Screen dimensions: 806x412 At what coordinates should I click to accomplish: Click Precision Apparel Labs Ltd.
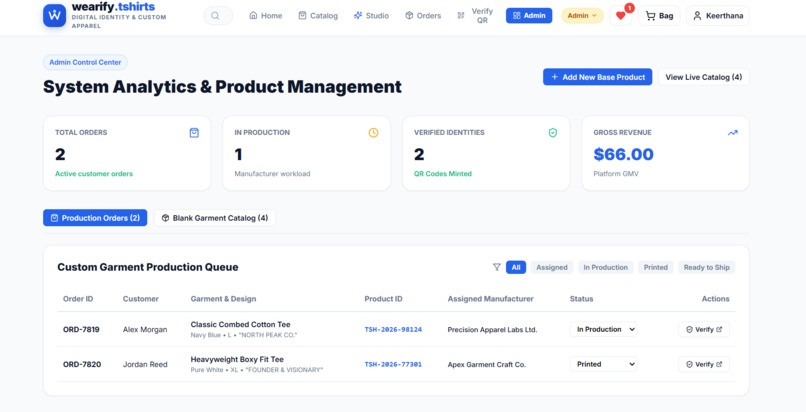point(492,330)
